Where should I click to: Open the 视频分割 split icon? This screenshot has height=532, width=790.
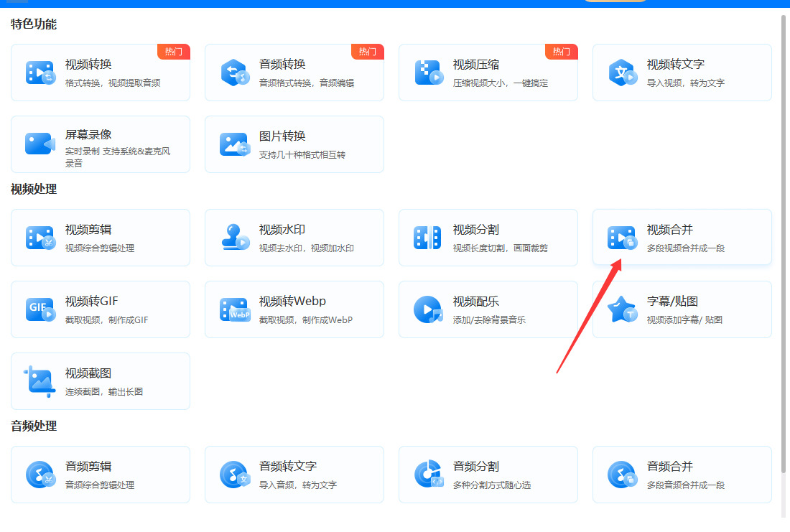(427, 238)
